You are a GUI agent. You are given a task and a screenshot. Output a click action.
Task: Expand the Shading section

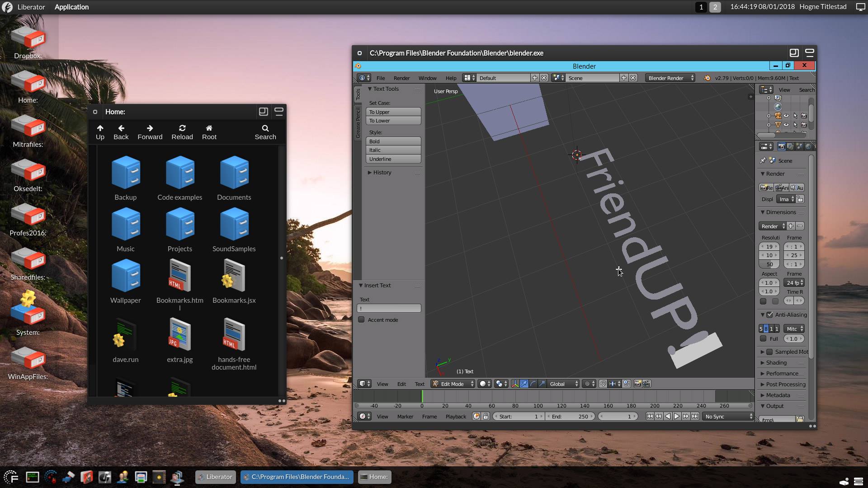[x=776, y=363]
